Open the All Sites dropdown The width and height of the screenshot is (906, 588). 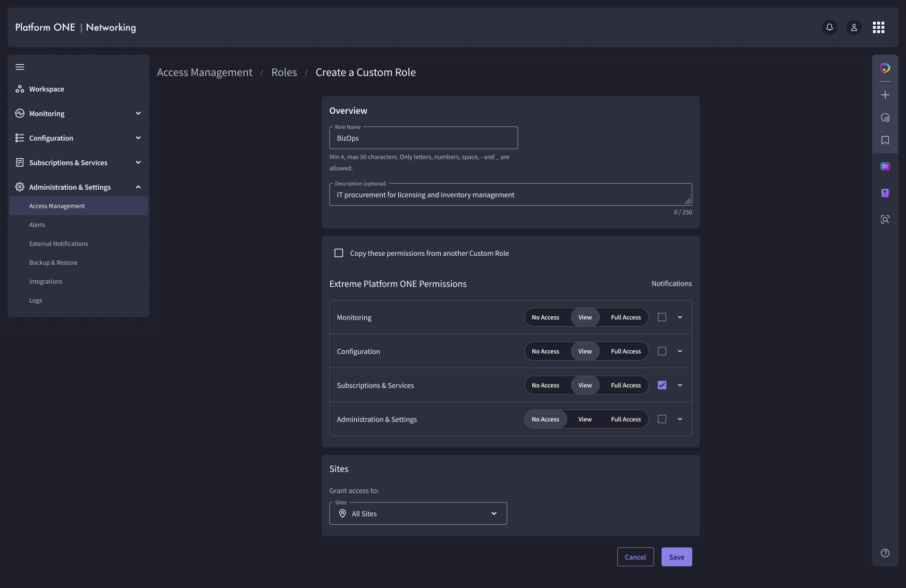pyautogui.click(x=418, y=513)
